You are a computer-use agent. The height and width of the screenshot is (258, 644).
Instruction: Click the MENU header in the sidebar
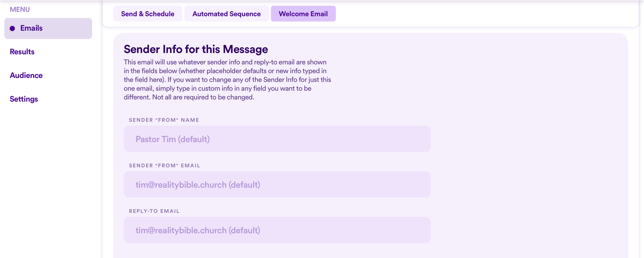(x=20, y=9)
